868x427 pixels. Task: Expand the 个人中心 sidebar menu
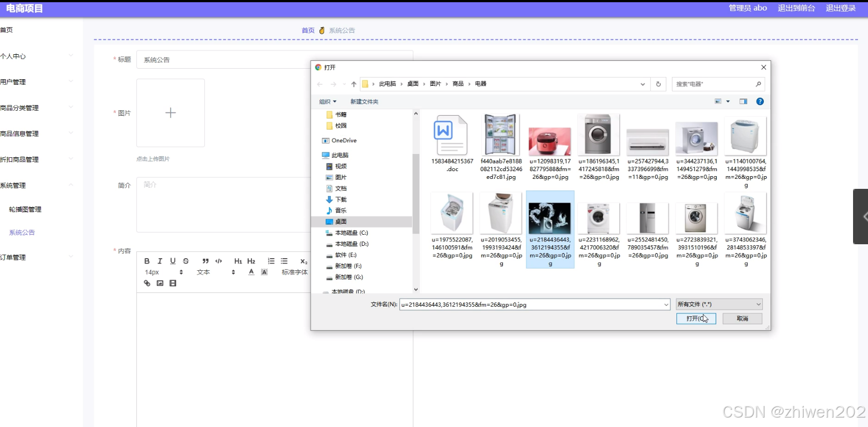[37, 56]
